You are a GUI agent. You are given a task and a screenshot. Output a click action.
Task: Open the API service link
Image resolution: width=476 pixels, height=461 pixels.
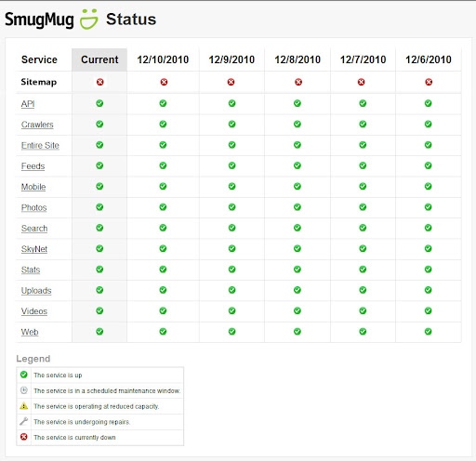(28, 104)
